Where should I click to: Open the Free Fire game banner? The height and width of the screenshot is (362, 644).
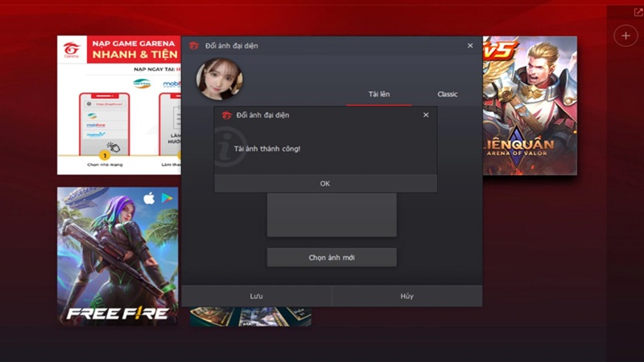click(118, 257)
